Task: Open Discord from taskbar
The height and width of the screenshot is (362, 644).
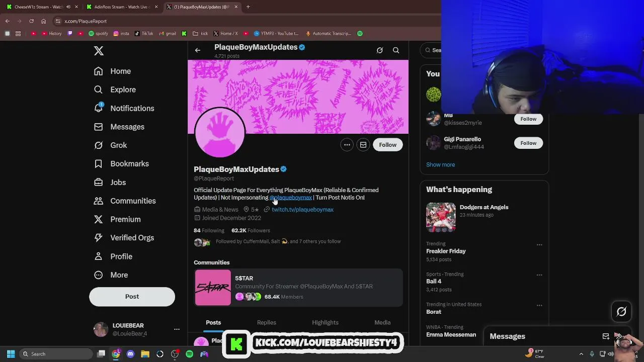Action: point(130,354)
